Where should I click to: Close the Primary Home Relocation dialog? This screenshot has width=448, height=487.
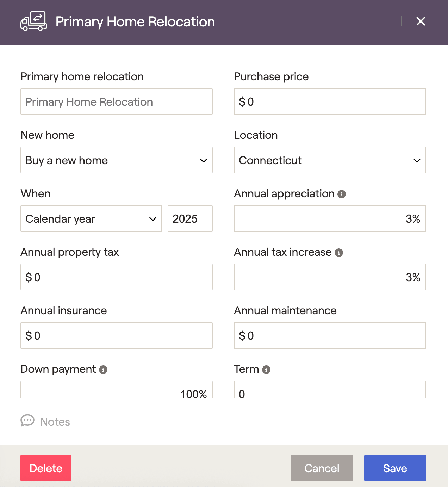click(421, 21)
